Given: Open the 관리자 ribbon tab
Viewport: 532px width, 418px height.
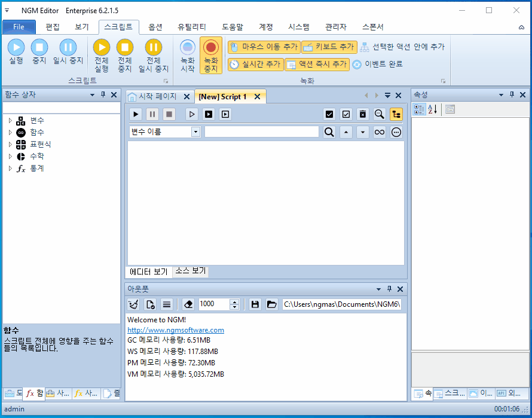Looking at the screenshot, I should [x=335, y=27].
